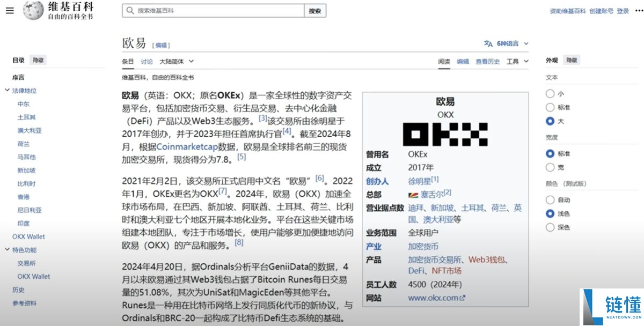The width and height of the screenshot is (644, 326).
Task: Jump to 新加坡 in contents
Action: tap(26, 171)
